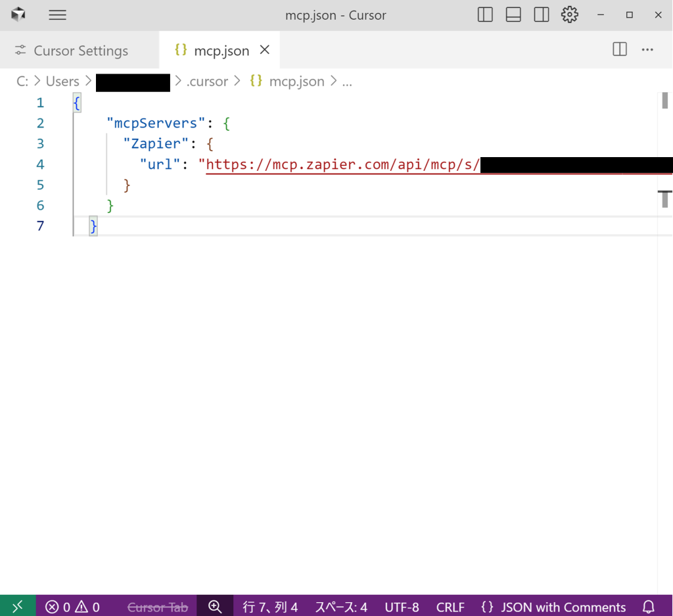Split the editor to the right
This screenshot has height=616, width=673.
[619, 50]
